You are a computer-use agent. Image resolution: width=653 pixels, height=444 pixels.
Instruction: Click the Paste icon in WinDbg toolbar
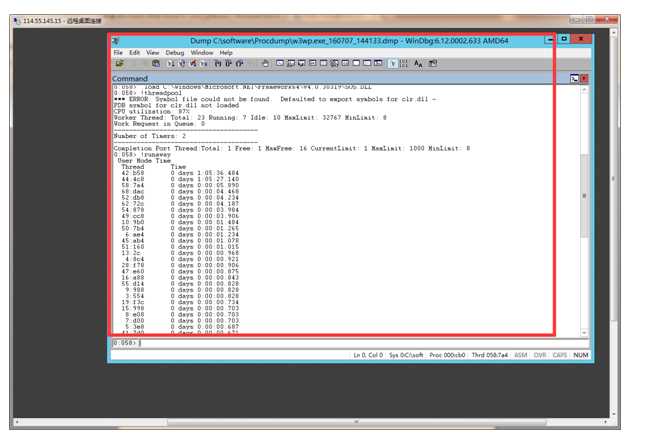point(156,63)
